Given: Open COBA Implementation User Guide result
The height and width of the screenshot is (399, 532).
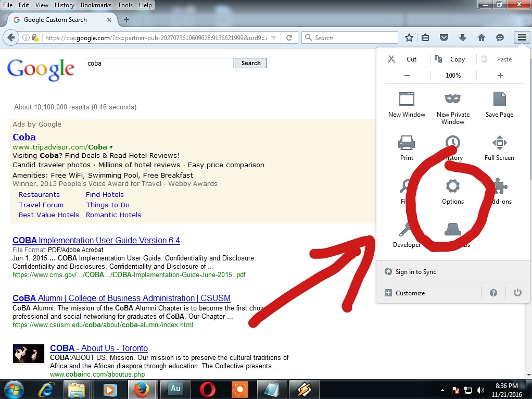Looking at the screenshot, I should click(96, 240).
